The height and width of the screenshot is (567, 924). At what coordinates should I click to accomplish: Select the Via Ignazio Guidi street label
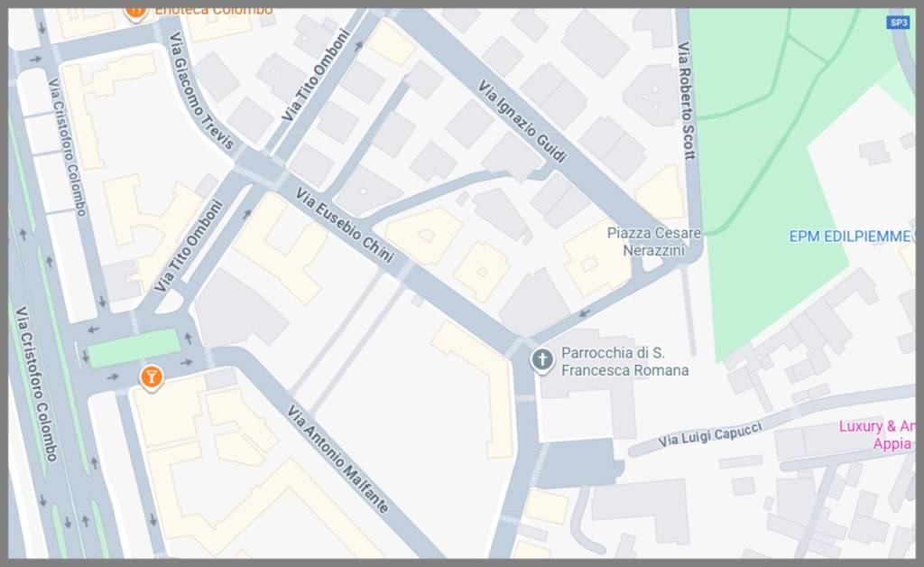click(x=522, y=122)
